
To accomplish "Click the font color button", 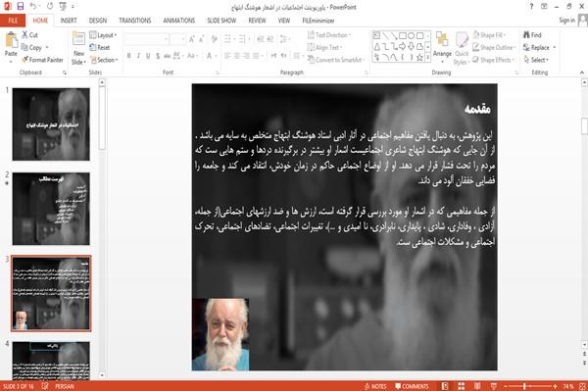I will pyautogui.click(x=210, y=56).
